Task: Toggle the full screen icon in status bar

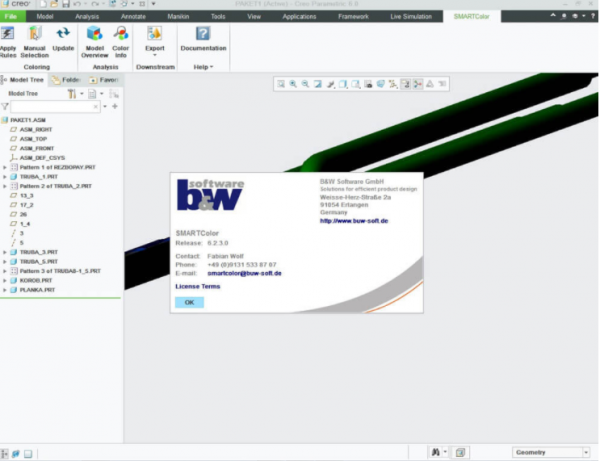Action: tap(28, 454)
